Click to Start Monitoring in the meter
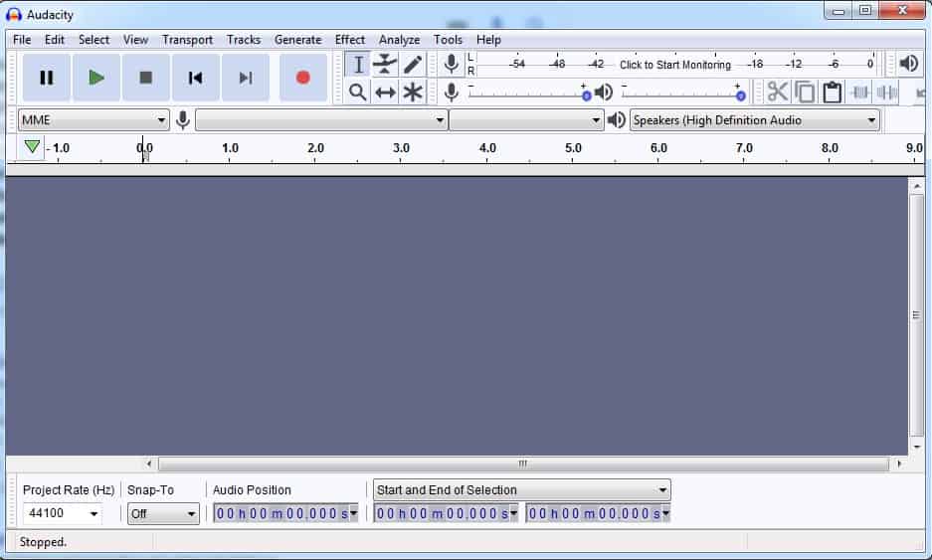 click(674, 65)
